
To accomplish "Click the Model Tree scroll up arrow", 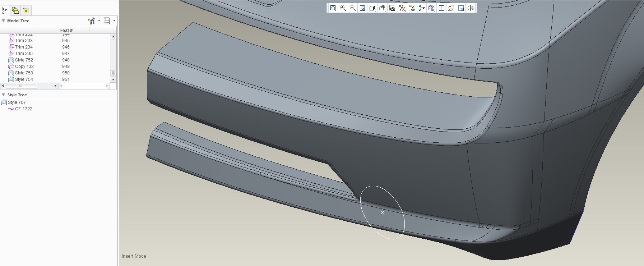I will 113,37.
